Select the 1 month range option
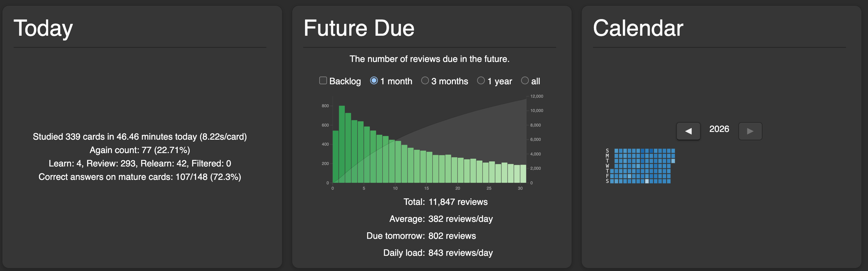The image size is (868, 271). click(x=374, y=81)
